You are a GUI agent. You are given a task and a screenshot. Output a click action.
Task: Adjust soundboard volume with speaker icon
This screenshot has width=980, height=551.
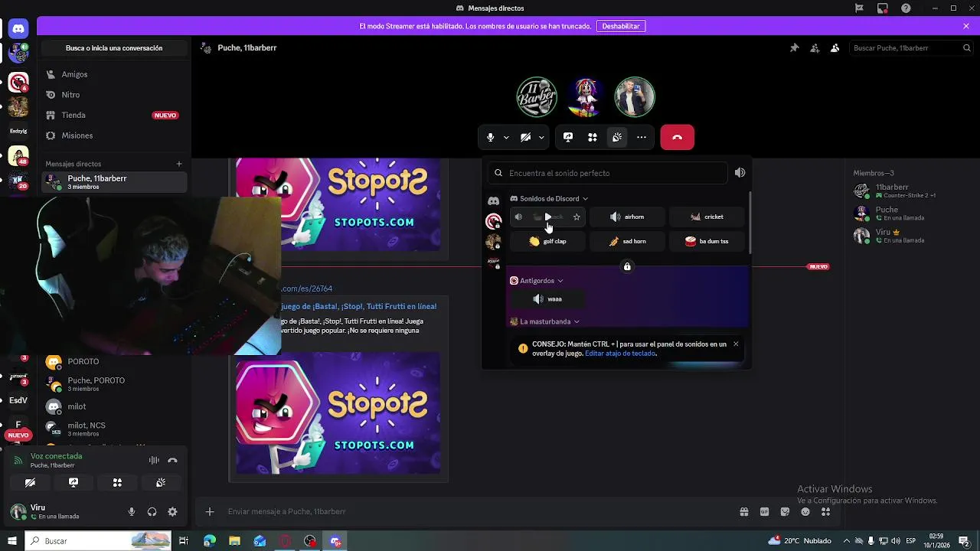tap(740, 173)
